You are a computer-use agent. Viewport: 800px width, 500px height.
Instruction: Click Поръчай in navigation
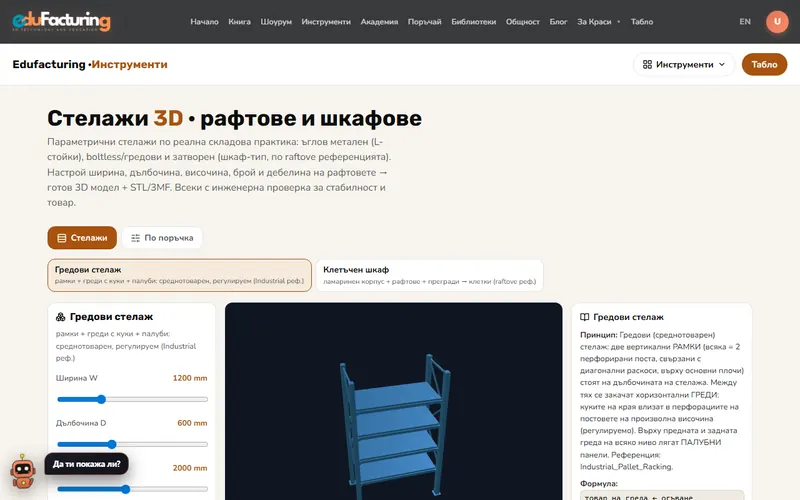pos(424,21)
